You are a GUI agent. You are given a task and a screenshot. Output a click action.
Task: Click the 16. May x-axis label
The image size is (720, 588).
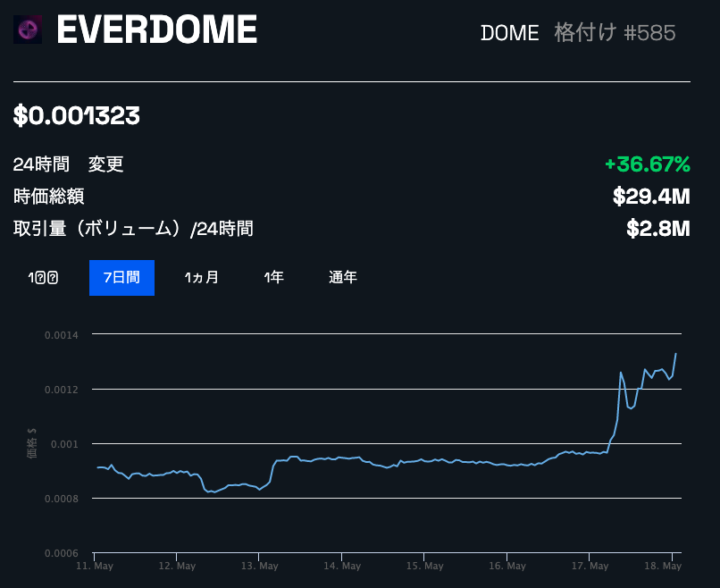(x=507, y=566)
